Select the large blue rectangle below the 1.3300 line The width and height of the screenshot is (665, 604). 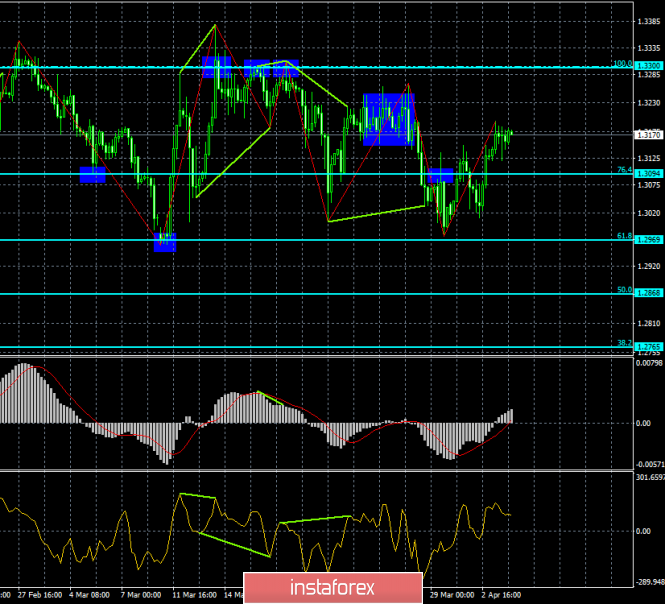pos(389,119)
